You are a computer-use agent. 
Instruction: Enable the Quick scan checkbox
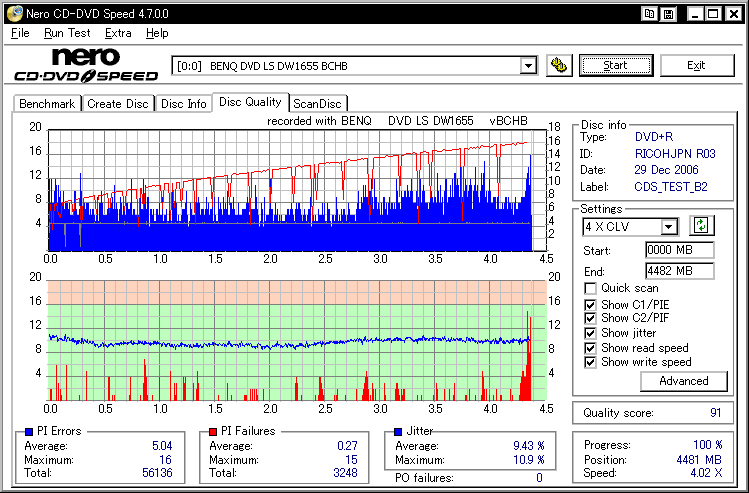pos(590,289)
